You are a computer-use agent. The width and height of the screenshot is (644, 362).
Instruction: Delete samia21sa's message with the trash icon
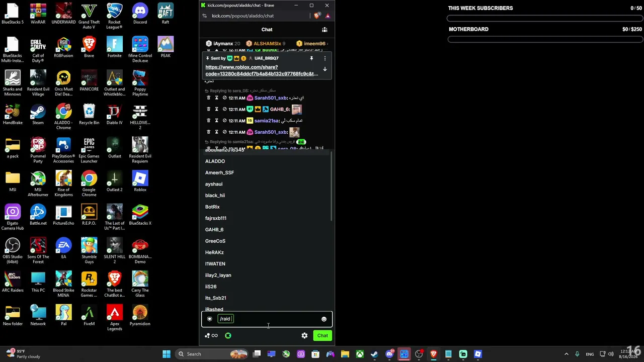tap(209, 121)
